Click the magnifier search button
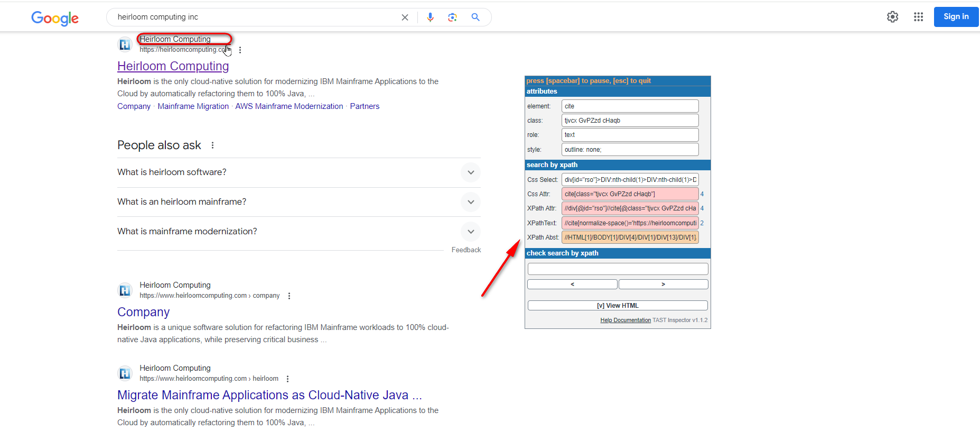The image size is (980, 440). coord(475,17)
